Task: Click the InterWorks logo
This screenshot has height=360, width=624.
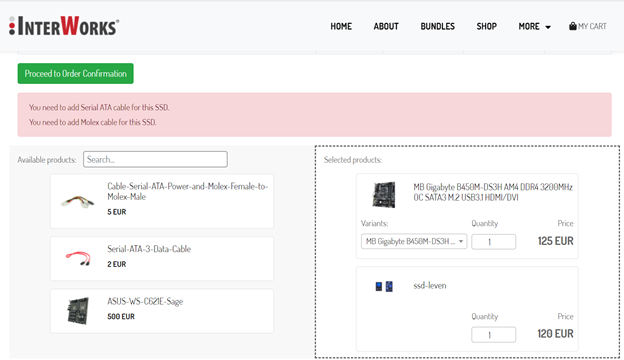Action: point(64,26)
